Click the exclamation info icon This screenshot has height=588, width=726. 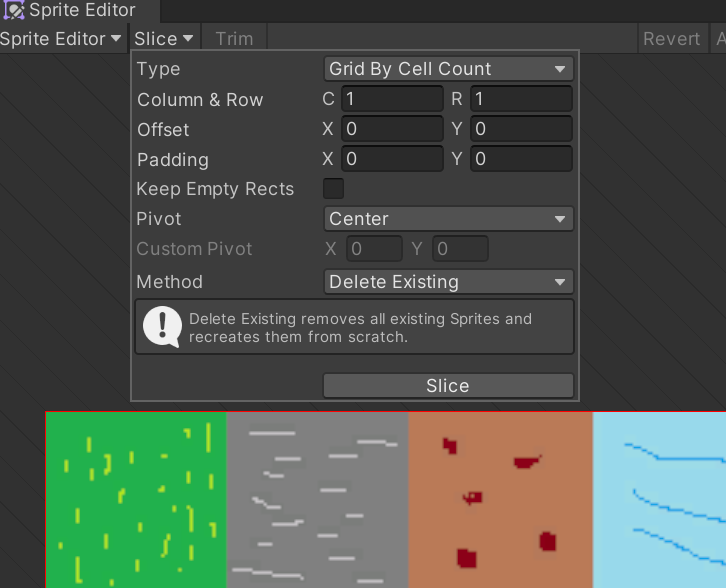point(162,327)
